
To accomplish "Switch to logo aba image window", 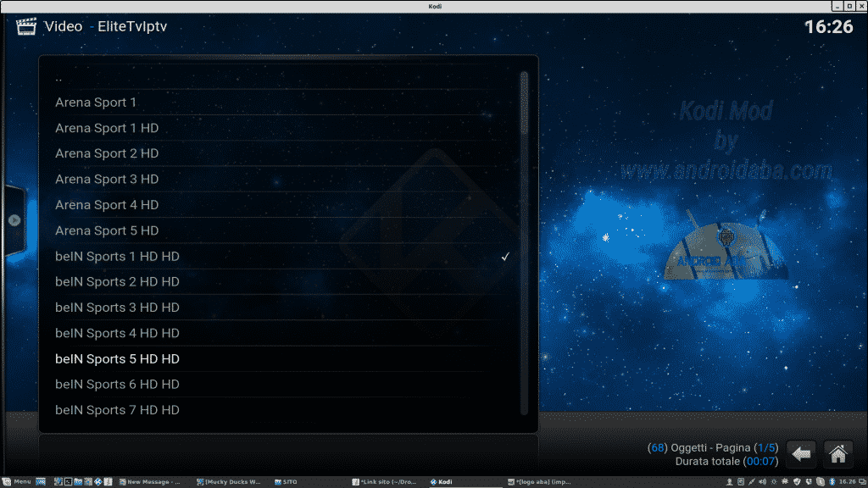I will point(539,482).
